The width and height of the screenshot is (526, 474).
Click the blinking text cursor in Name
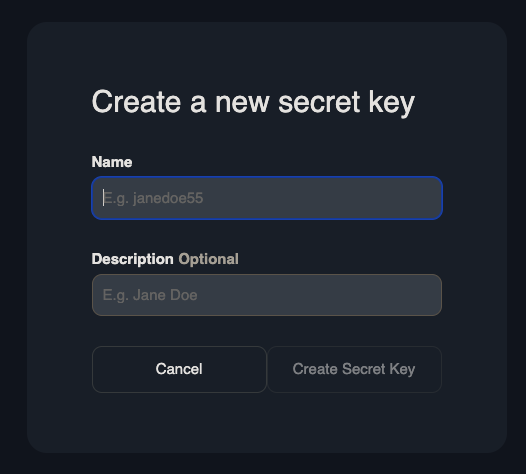point(103,198)
